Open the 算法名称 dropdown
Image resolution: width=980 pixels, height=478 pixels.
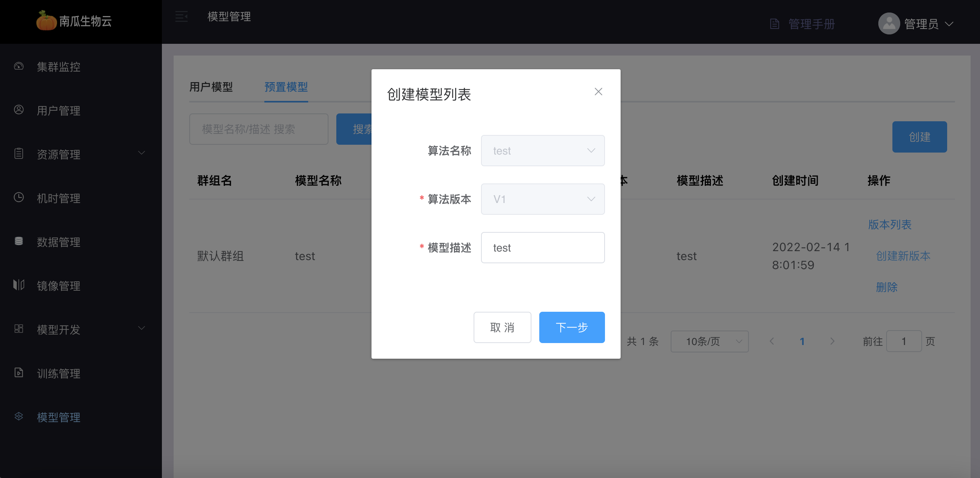coord(543,151)
